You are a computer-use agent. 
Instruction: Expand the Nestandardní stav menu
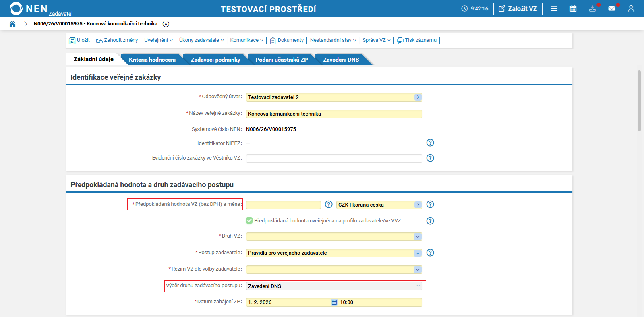[x=333, y=40]
